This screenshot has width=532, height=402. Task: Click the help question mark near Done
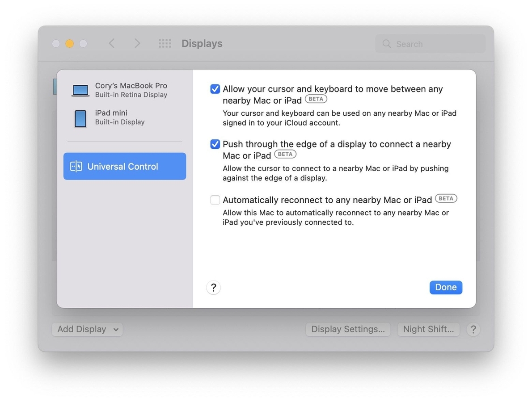(x=213, y=288)
